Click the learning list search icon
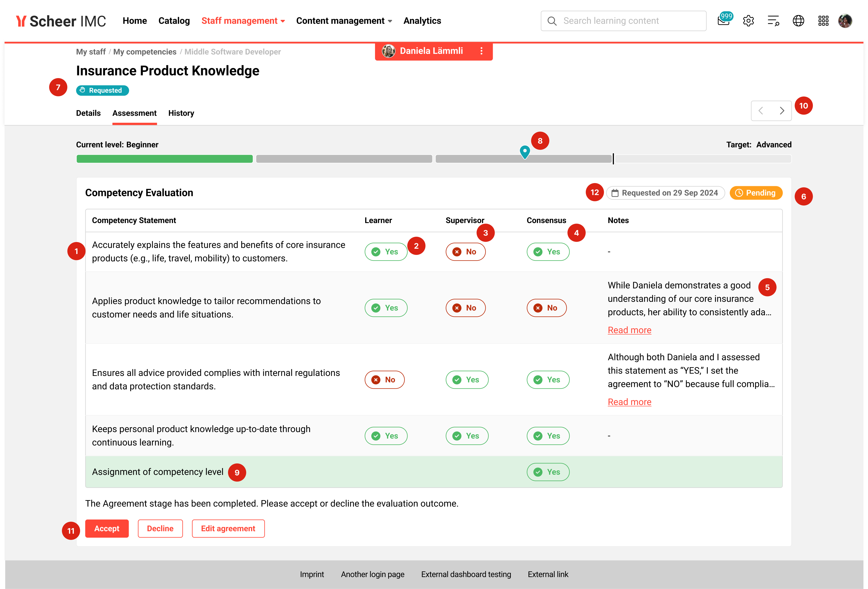Image resolution: width=868 pixels, height=589 pixels. coord(773,21)
